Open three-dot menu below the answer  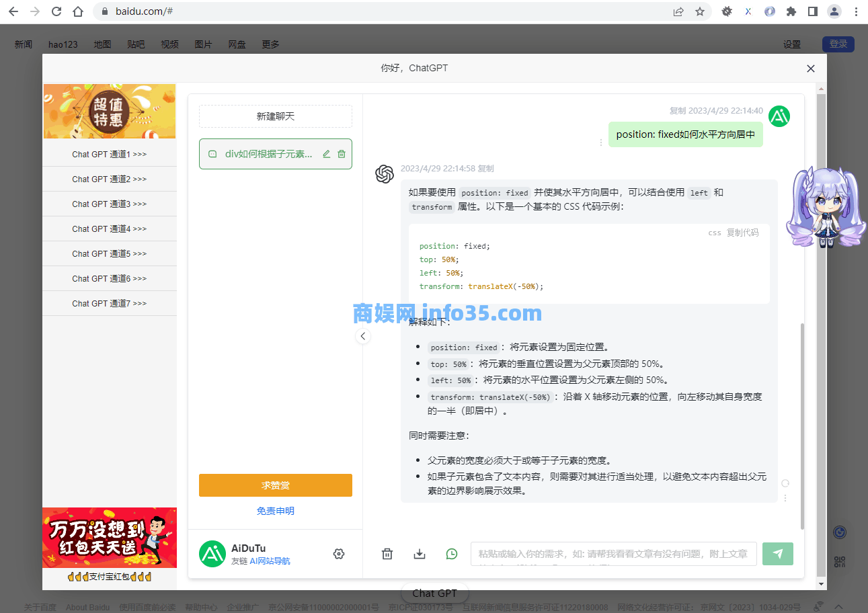click(x=785, y=498)
